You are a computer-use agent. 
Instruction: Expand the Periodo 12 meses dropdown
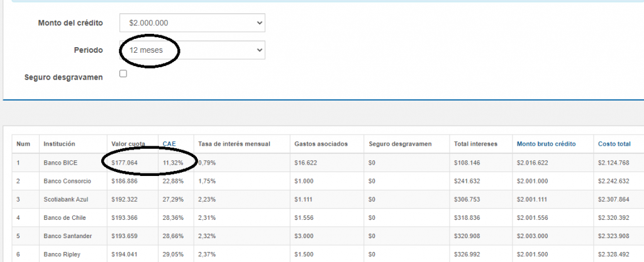(x=192, y=50)
